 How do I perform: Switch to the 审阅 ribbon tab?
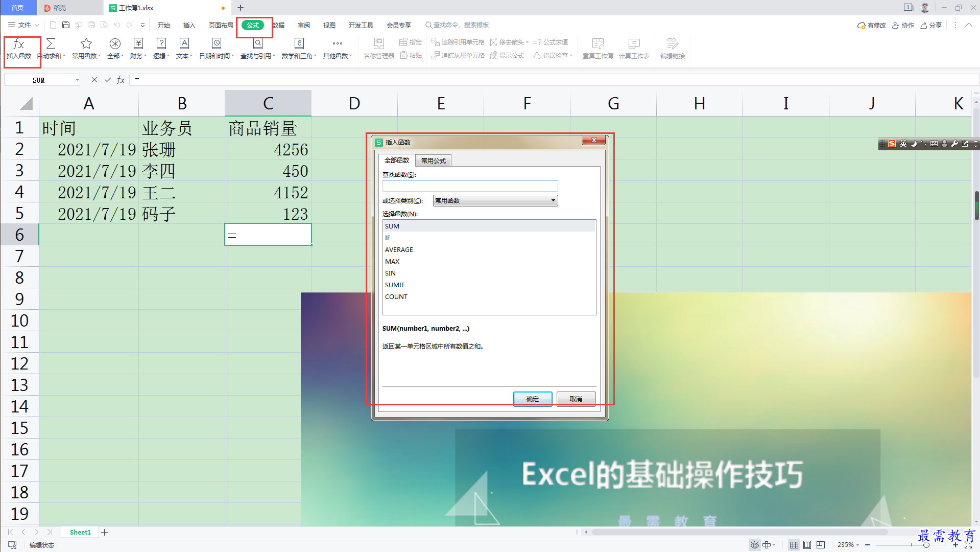(x=304, y=25)
